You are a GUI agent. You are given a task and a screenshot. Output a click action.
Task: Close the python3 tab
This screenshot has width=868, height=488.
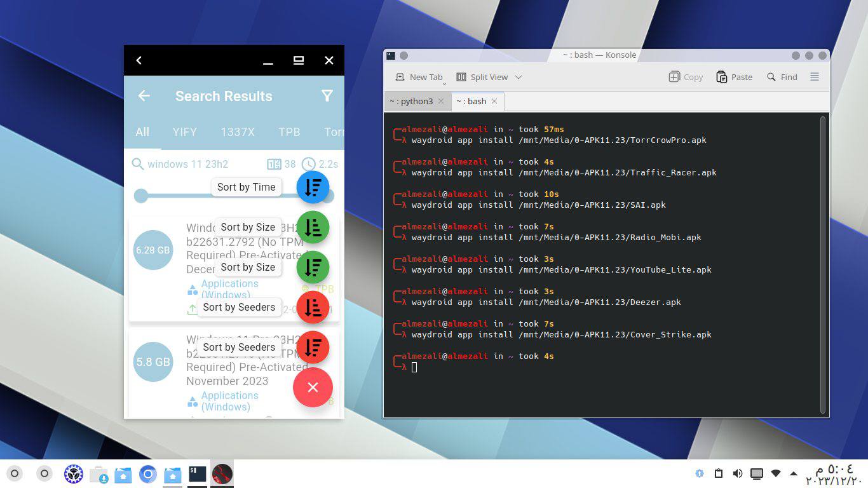coord(441,101)
